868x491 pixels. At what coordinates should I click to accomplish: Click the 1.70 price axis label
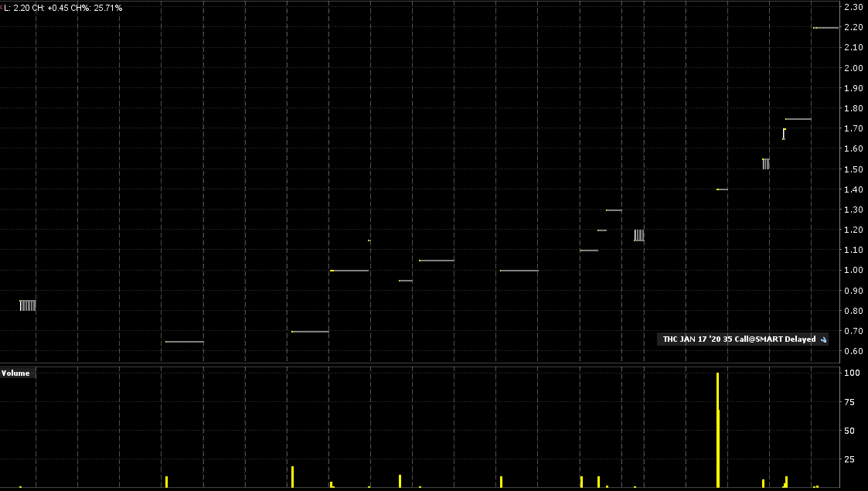coord(853,128)
